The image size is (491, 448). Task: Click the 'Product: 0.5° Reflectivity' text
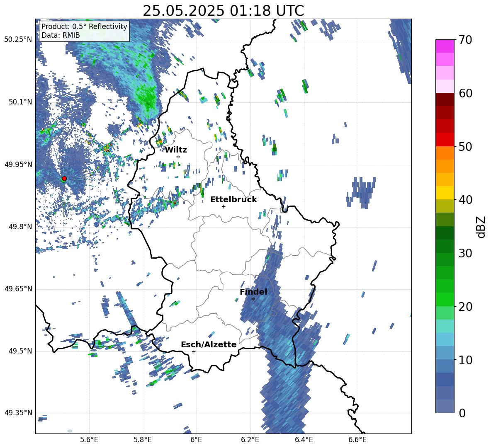84,27
